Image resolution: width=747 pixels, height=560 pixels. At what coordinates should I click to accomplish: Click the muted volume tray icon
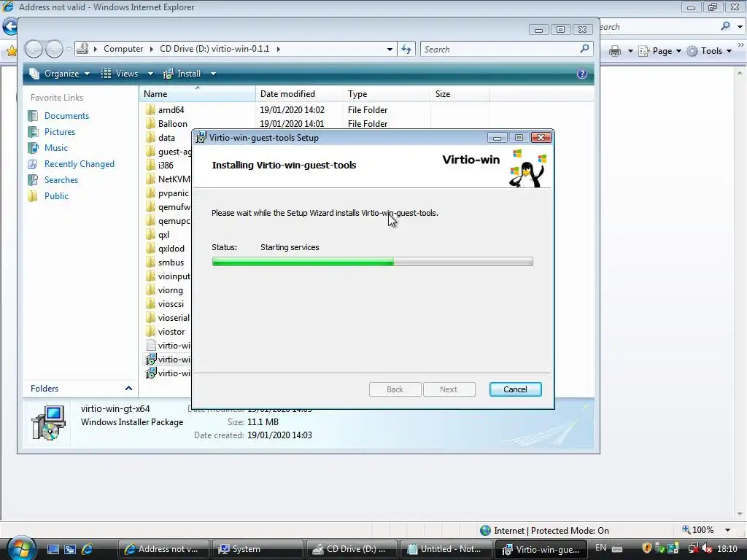tap(707, 548)
